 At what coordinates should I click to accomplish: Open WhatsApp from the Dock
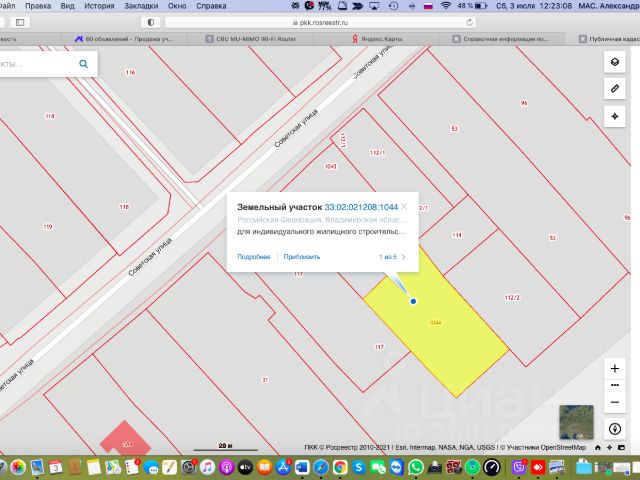[x=415, y=467]
